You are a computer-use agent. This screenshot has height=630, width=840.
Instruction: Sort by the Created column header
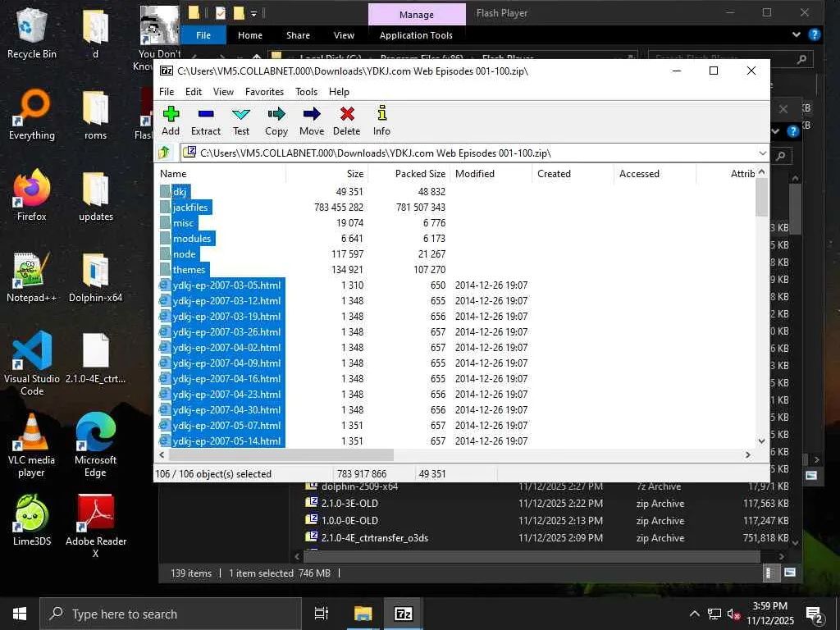point(573,174)
